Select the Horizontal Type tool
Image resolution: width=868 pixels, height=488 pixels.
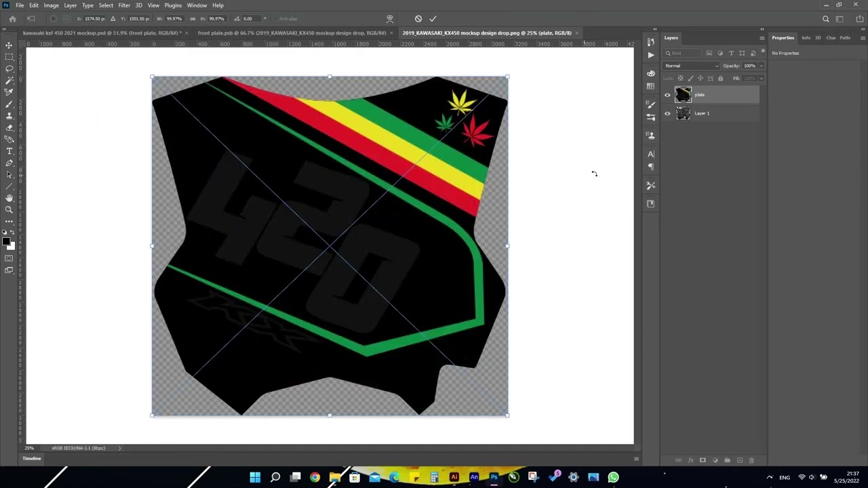click(9, 151)
